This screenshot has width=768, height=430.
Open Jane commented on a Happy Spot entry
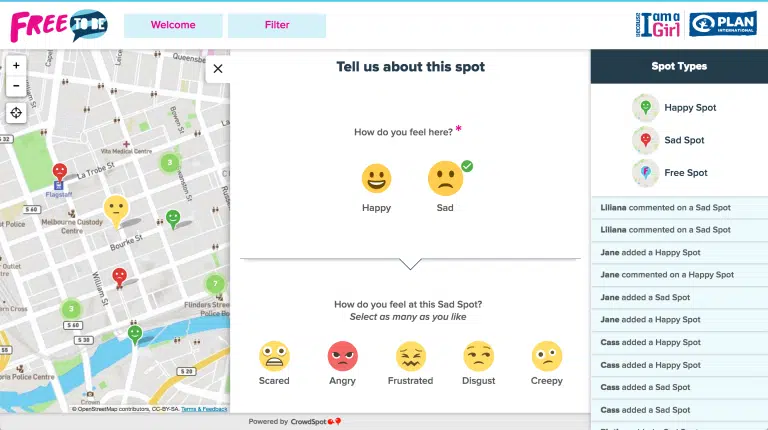(679, 275)
